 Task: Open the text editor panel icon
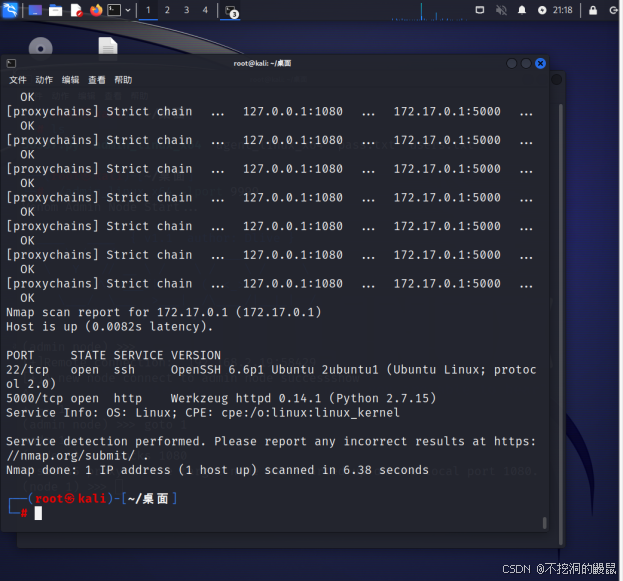(76, 10)
